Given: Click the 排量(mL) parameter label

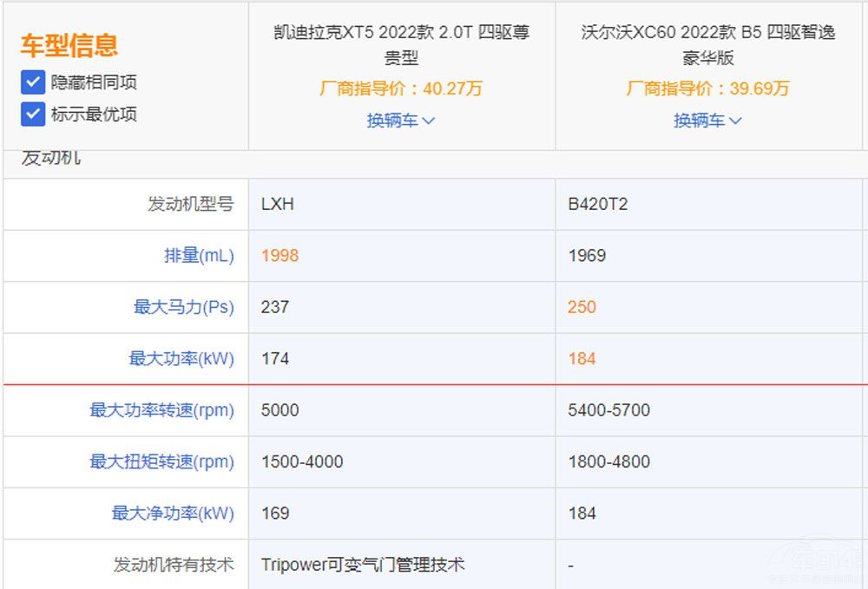Looking at the screenshot, I should tap(198, 256).
